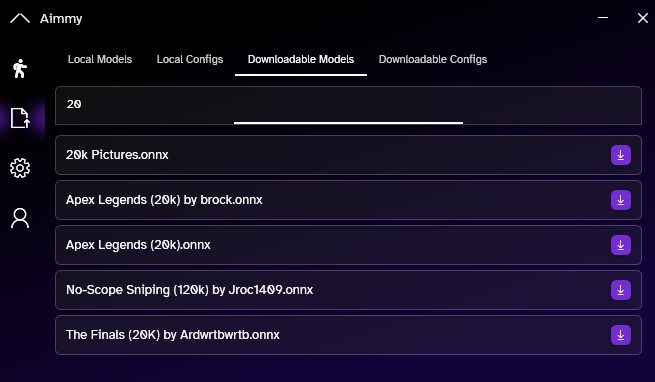This screenshot has height=382, width=655.
Task: Focus the model search field containing 20
Action: [x=348, y=105]
